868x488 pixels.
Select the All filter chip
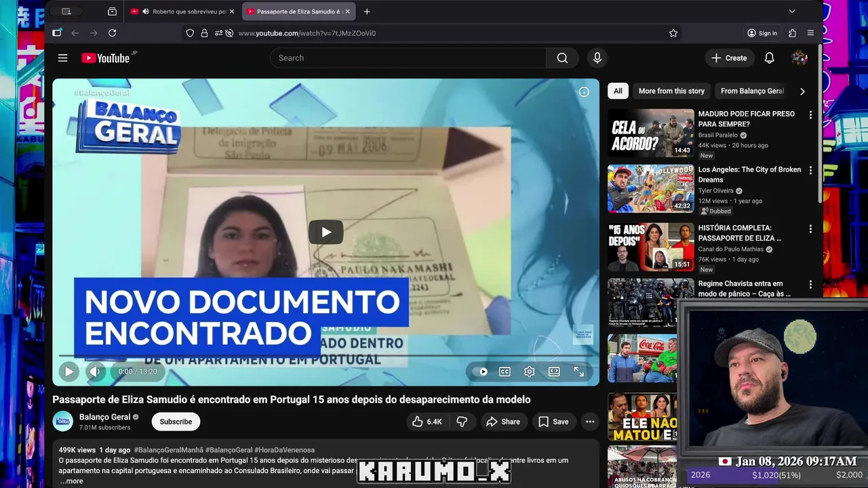pos(618,91)
